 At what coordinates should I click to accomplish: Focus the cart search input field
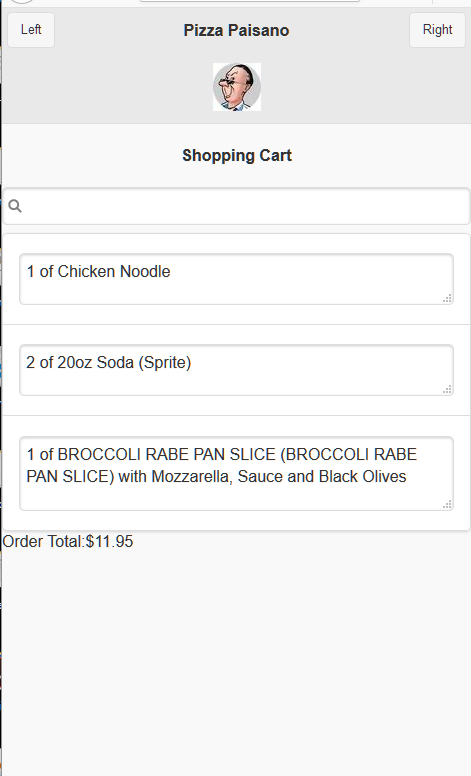click(x=236, y=206)
